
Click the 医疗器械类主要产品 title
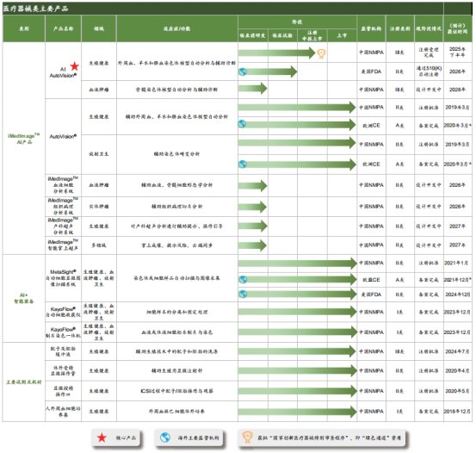(35, 9)
